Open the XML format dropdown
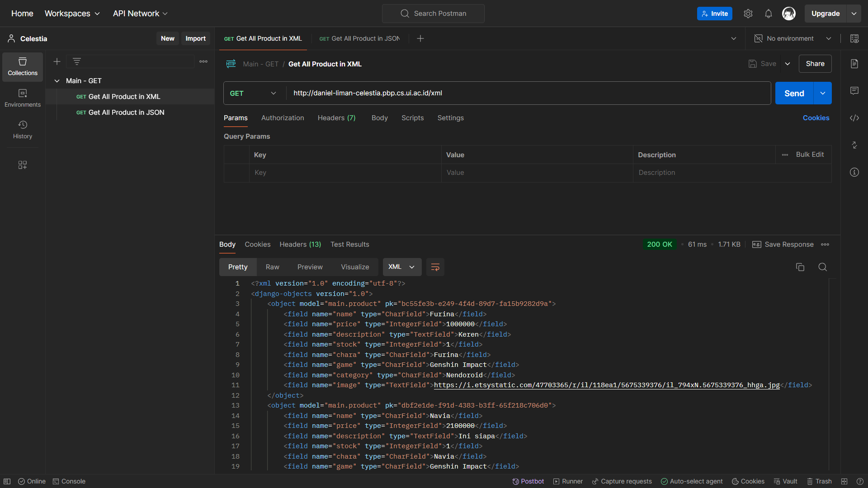868x488 pixels. click(401, 267)
